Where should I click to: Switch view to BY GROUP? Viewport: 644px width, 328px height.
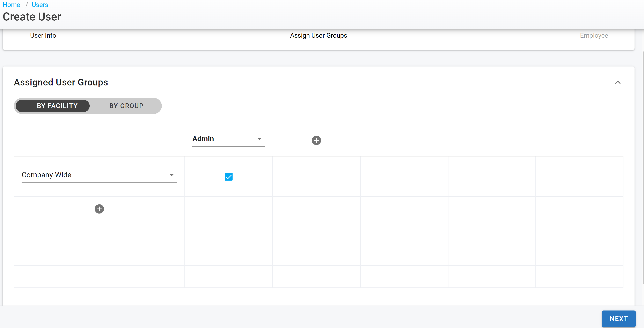[126, 106]
